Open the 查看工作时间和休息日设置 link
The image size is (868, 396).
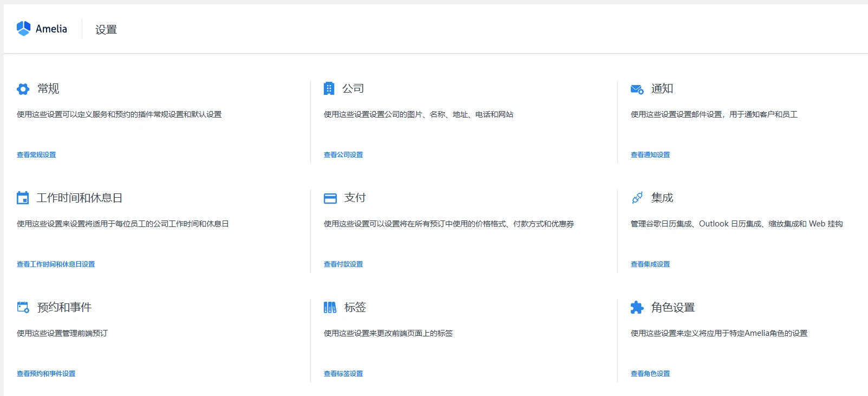click(56, 264)
